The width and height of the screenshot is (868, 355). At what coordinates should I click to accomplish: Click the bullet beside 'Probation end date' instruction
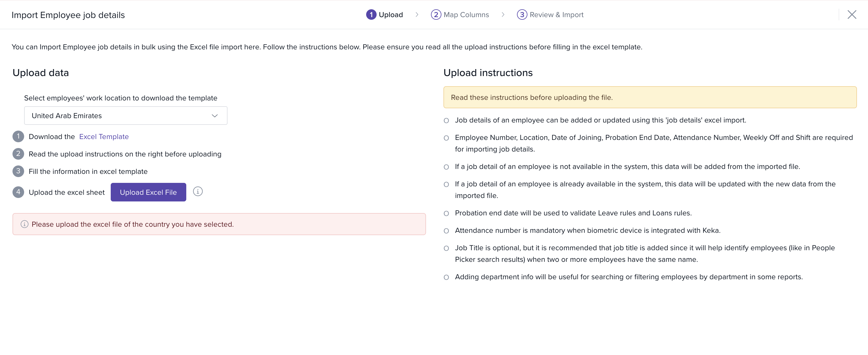pos(446,213)
